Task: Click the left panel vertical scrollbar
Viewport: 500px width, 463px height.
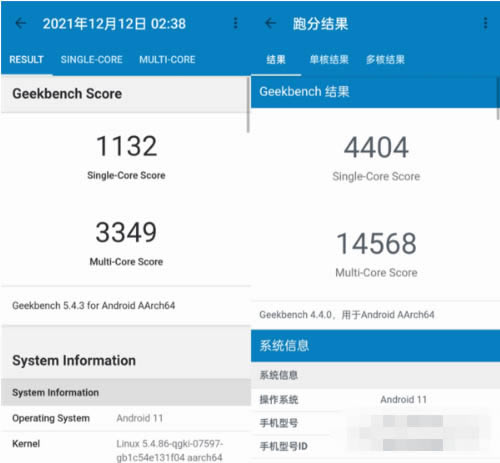Action: point(248,105)
